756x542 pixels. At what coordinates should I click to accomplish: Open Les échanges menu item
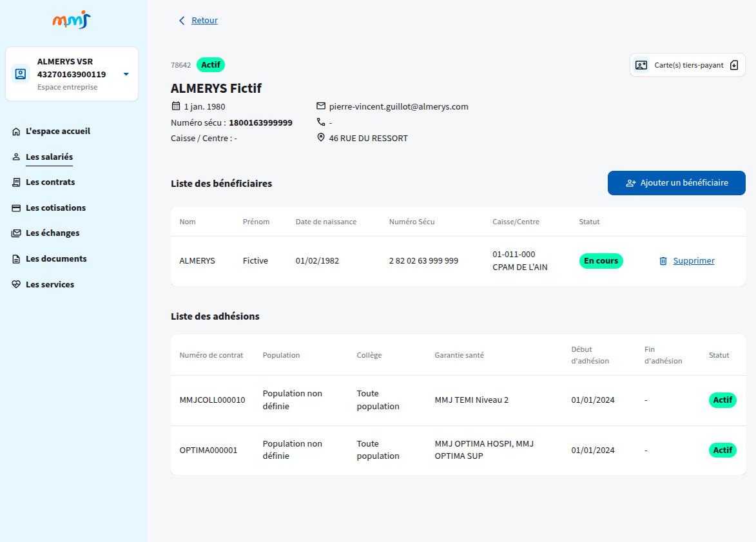click(53, 233)
